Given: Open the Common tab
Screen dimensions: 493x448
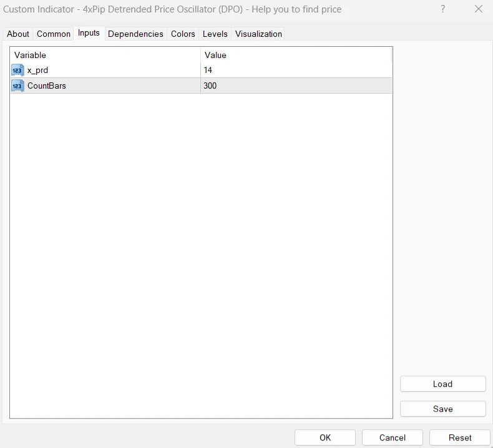Looking at the screenshot, I should point(54,34).
